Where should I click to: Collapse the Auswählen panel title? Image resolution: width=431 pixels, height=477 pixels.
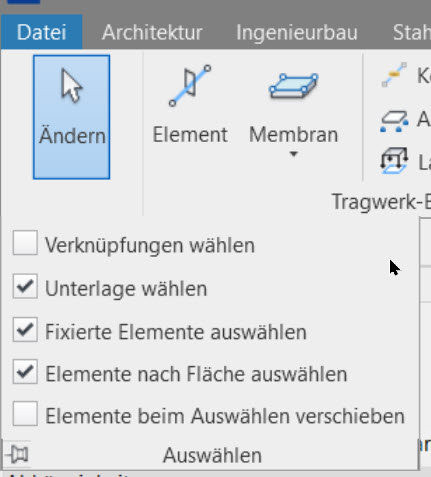[212, 455]
